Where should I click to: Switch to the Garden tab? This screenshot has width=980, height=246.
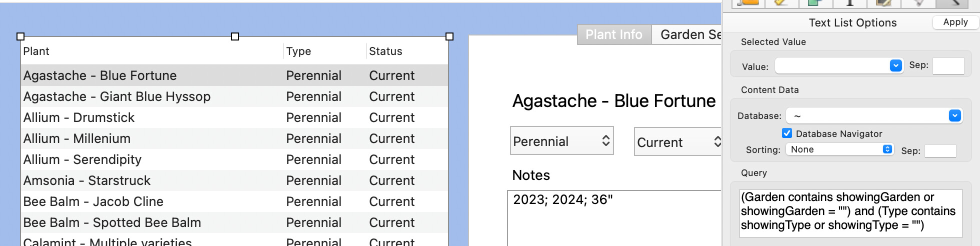click(x=687, y=34)
